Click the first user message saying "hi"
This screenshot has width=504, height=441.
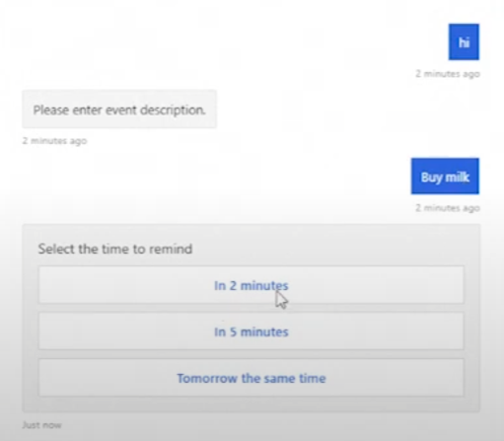click(x=464, y=41)
